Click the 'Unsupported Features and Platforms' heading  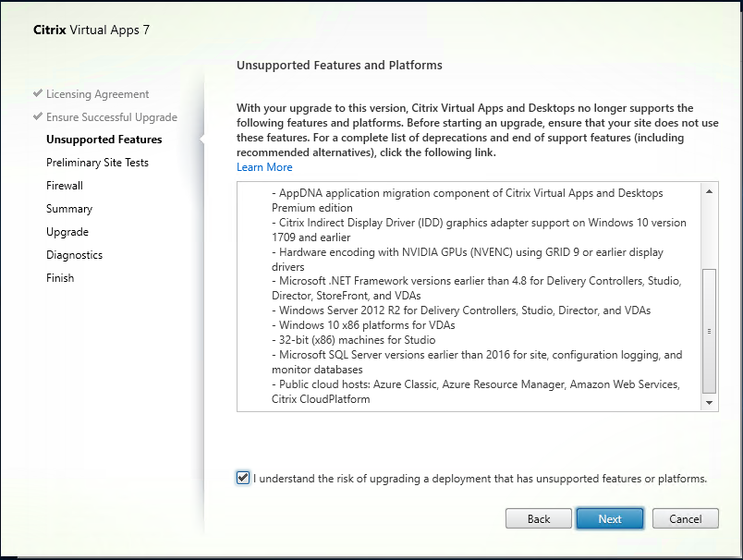[x=339, y=65]
